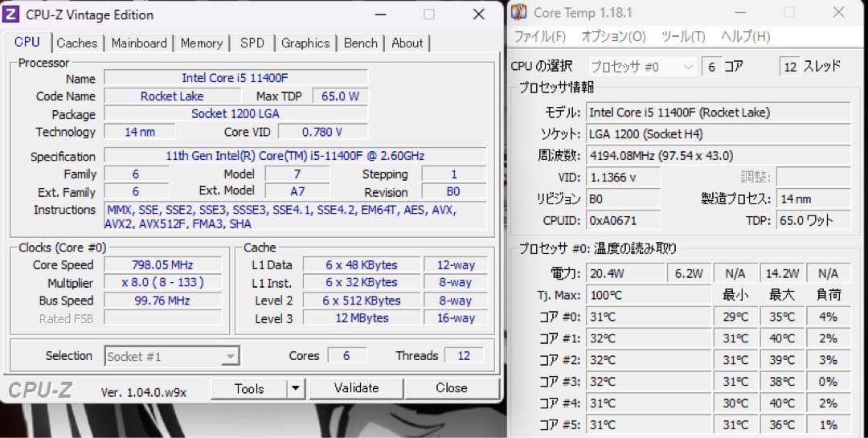Click the Socket 1200 LGA package field
This screenshot has width=868, height=438.
(x=235, y=113)
